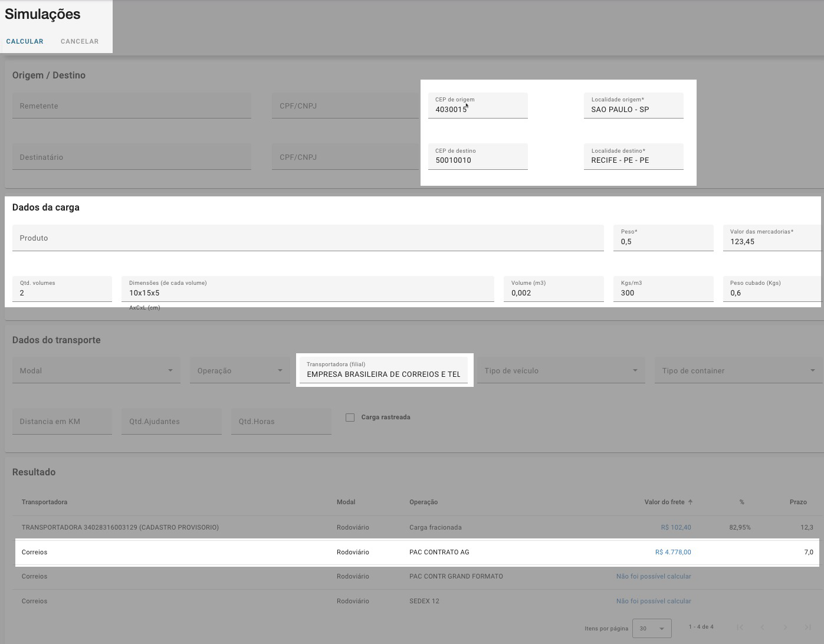The image size is (824, 644).
Task: Select the SEDEX 12 operation cell
Action: [424, 601]
